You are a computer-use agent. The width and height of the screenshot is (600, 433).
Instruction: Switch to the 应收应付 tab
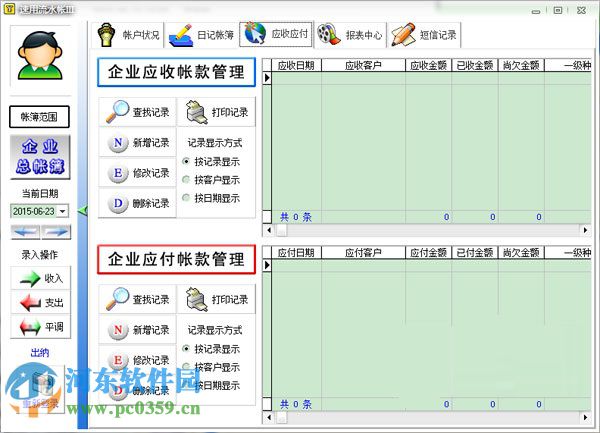(276, 34)
